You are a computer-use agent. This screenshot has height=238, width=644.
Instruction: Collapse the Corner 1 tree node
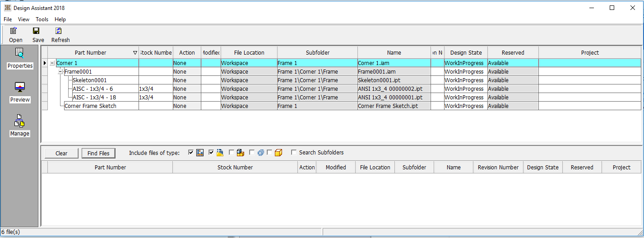click(52, 63)
